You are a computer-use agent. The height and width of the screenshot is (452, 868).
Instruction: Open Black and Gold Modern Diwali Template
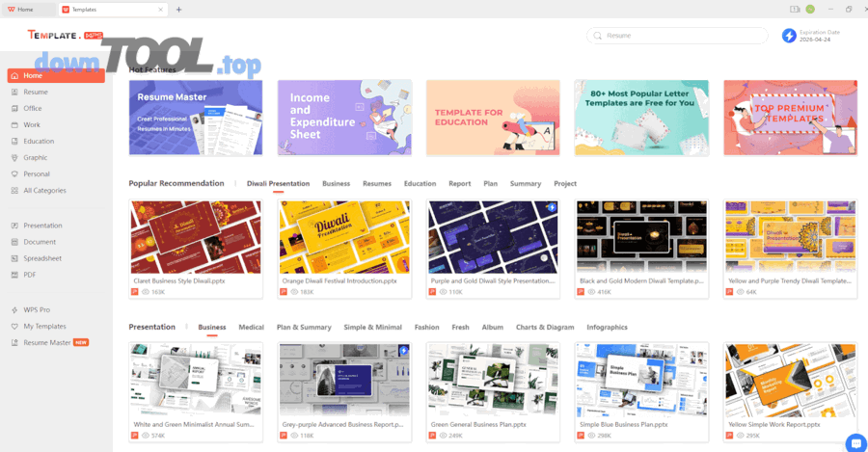coord(641,249)
